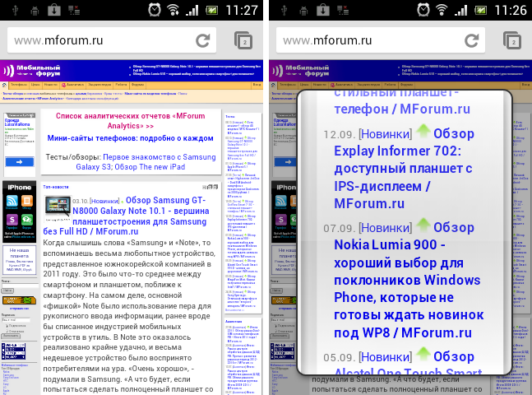Viewport: 532px width, 395px height.
Task: Tap the Не наша планета ad on the left screen
Action: 20,260
